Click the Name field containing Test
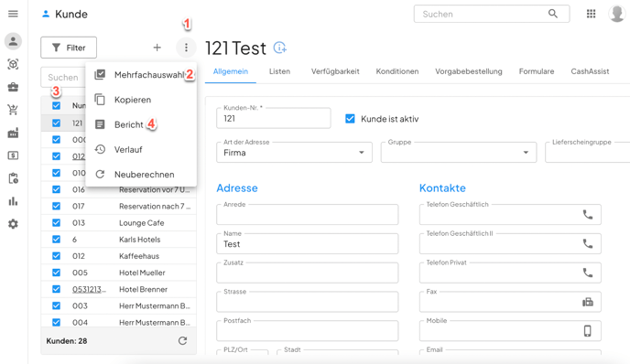630x364 pixels. click(308, 243)
